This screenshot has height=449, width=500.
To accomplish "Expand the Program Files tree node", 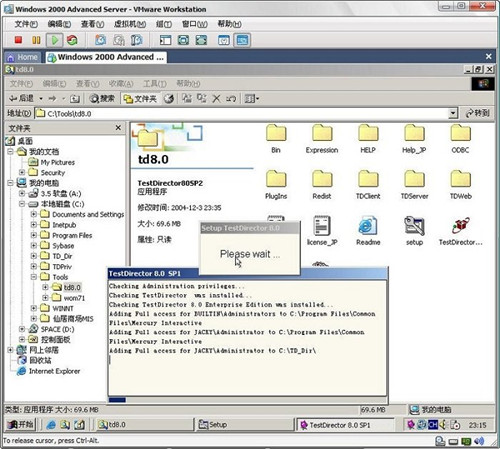I will tap(34, 235).
